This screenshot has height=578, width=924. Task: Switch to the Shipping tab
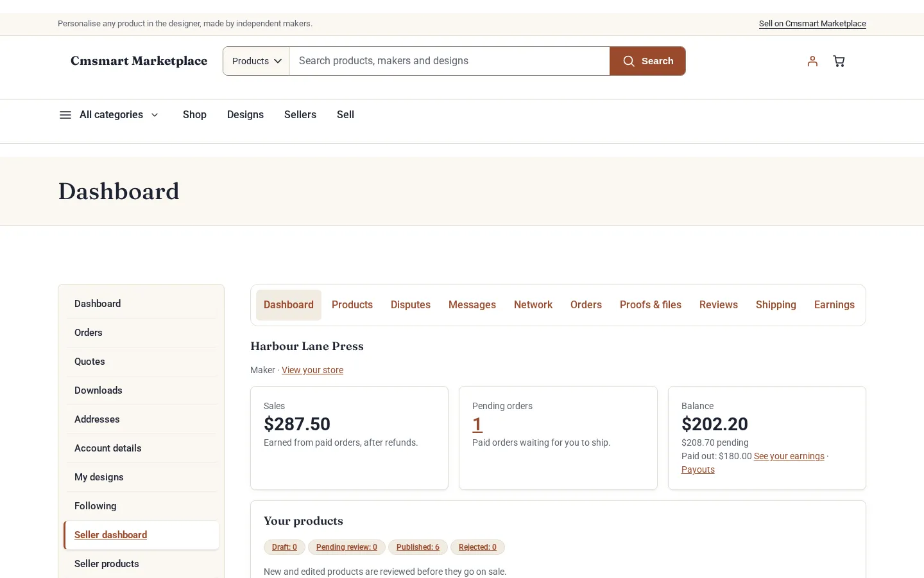776,305
